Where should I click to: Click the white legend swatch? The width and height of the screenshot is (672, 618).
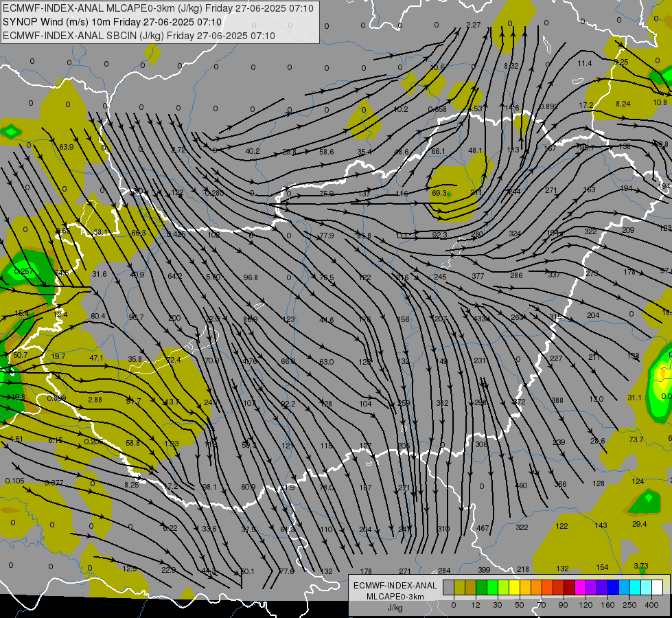click(657, 588)
